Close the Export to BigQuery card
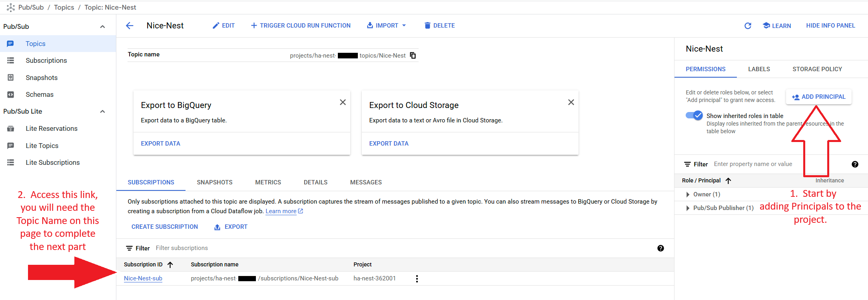The width and height of the screenshot is (868, 300). coord(343,102)
